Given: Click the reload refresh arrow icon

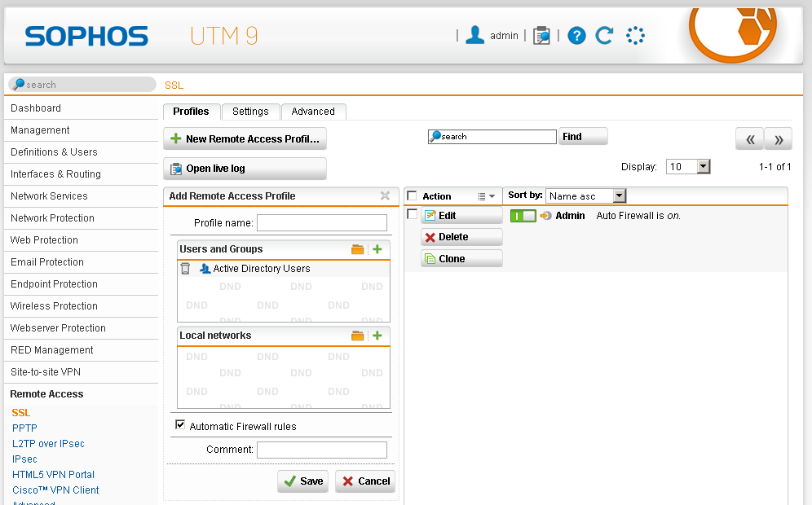Looking at the screenshot, I should pyautogui.click(x=604, y=35).
